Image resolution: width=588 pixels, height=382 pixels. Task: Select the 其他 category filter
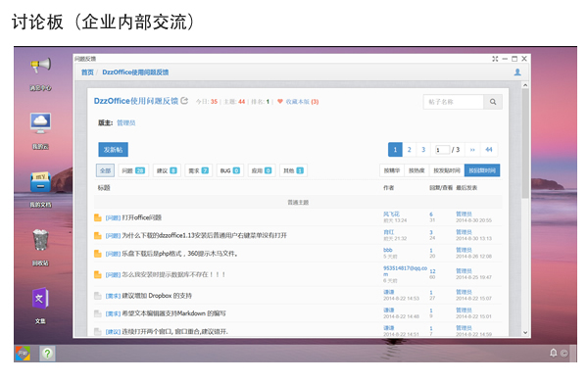tap(294, 170)
